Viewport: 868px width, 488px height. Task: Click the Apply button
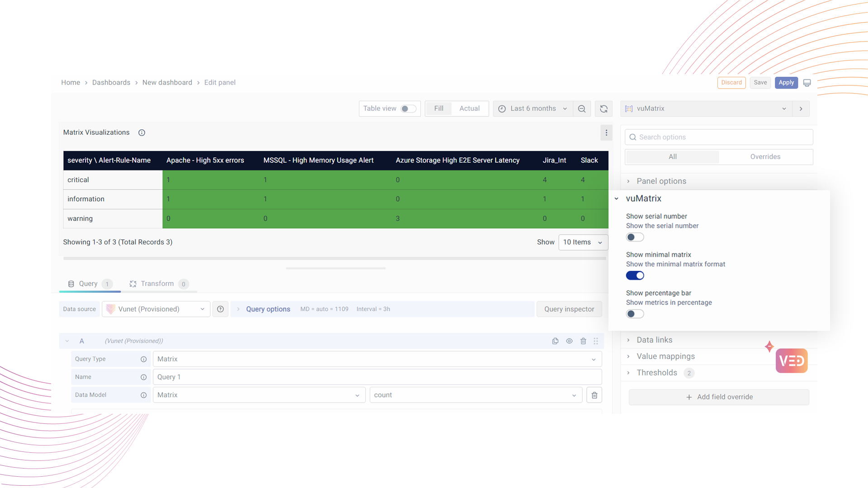point(786,83)
